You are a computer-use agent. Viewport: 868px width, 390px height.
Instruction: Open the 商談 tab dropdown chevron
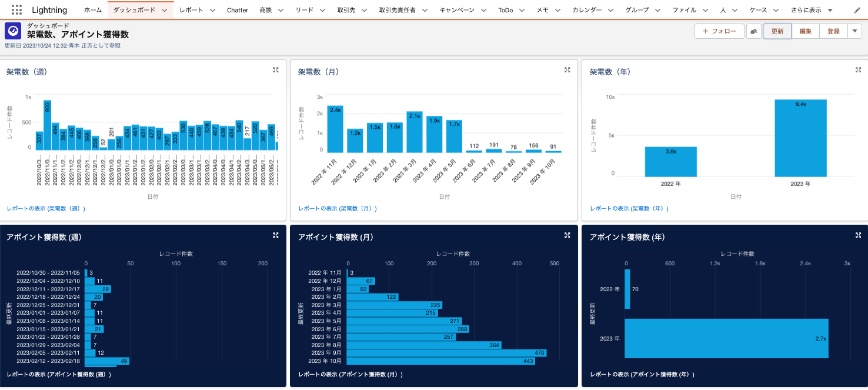click(281, 11)
